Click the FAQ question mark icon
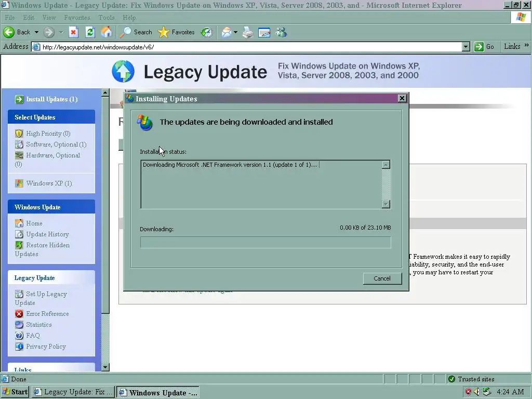This screenshot has width=532, height=399. coord(19,336)
